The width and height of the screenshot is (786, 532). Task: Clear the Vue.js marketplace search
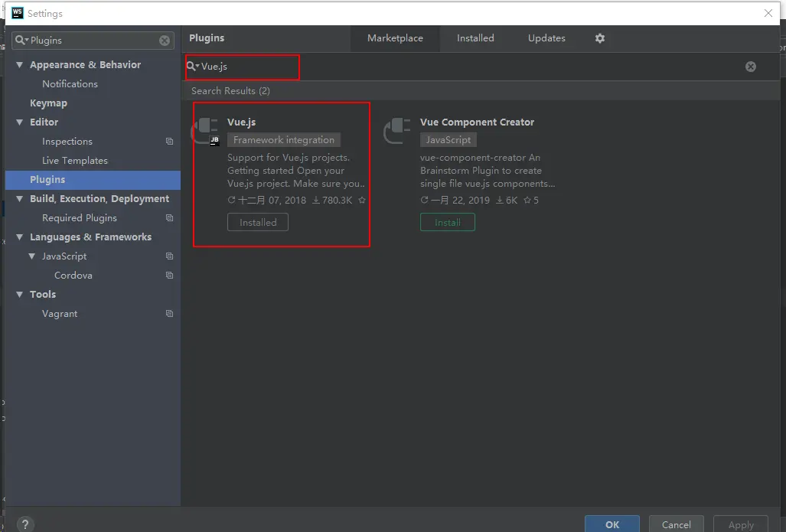coord(750,67)
